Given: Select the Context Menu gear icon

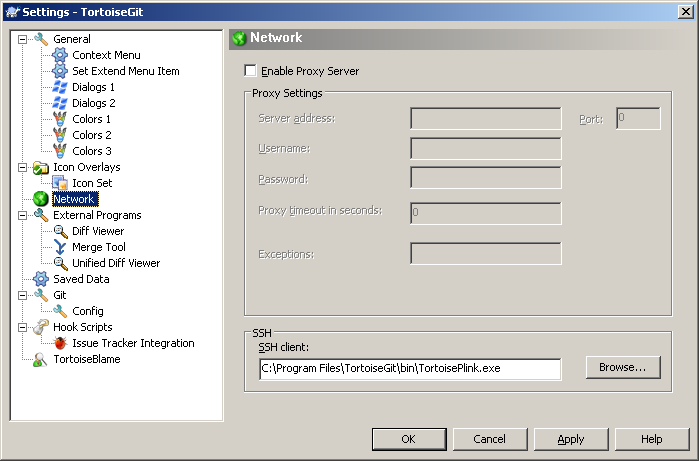Looking at the screenshot, I should coord(60,55).
